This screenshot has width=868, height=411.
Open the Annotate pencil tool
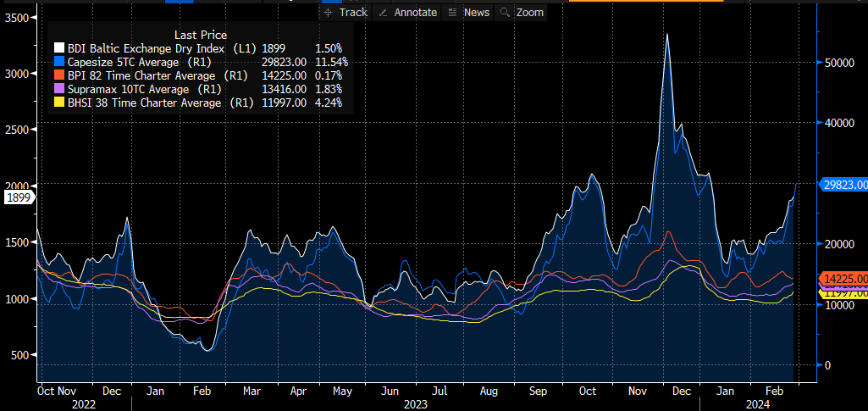tap(407, 12)
